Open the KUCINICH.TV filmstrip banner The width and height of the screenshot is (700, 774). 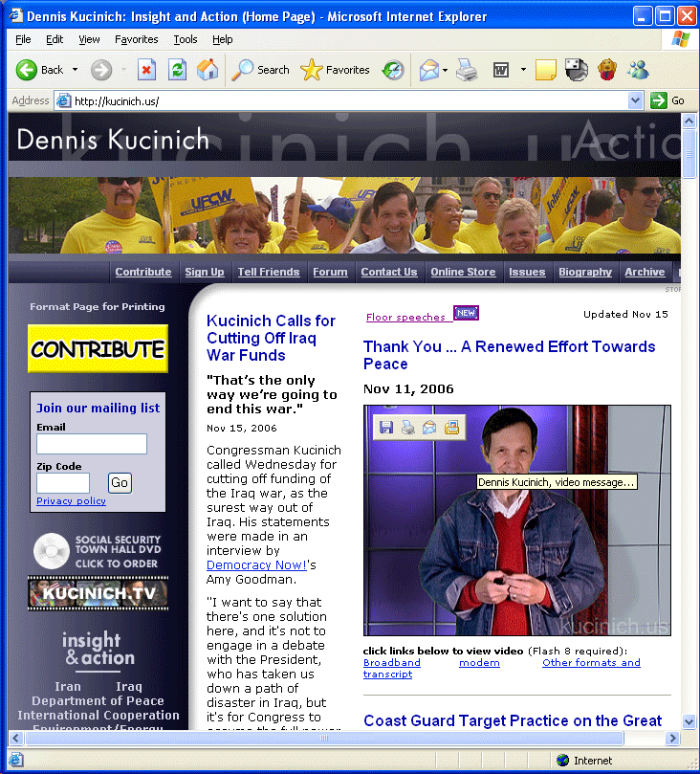pyautogui.click(x=98, y=593)
